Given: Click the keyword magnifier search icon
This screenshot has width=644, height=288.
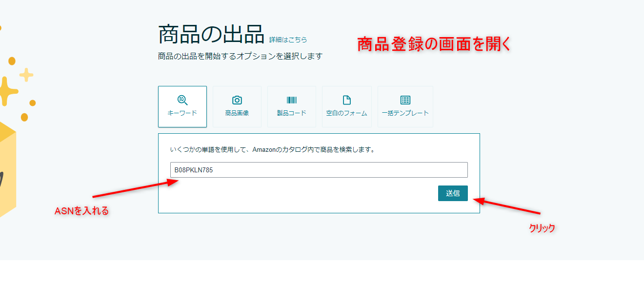Looking at the screenshot, I should 182,100.
